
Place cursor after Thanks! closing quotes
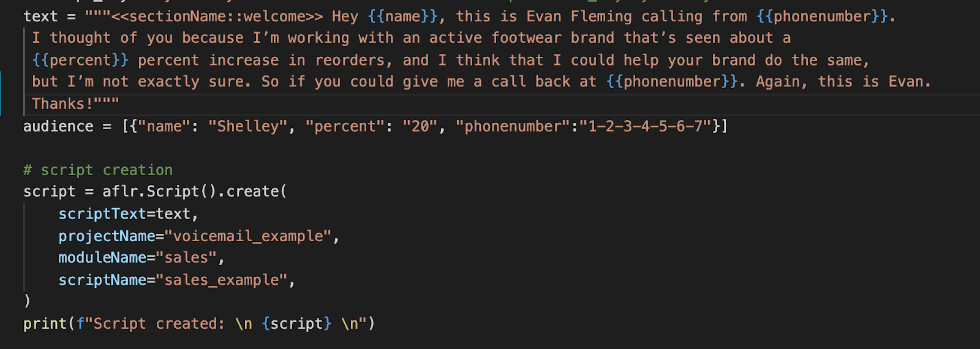[120, 104]
